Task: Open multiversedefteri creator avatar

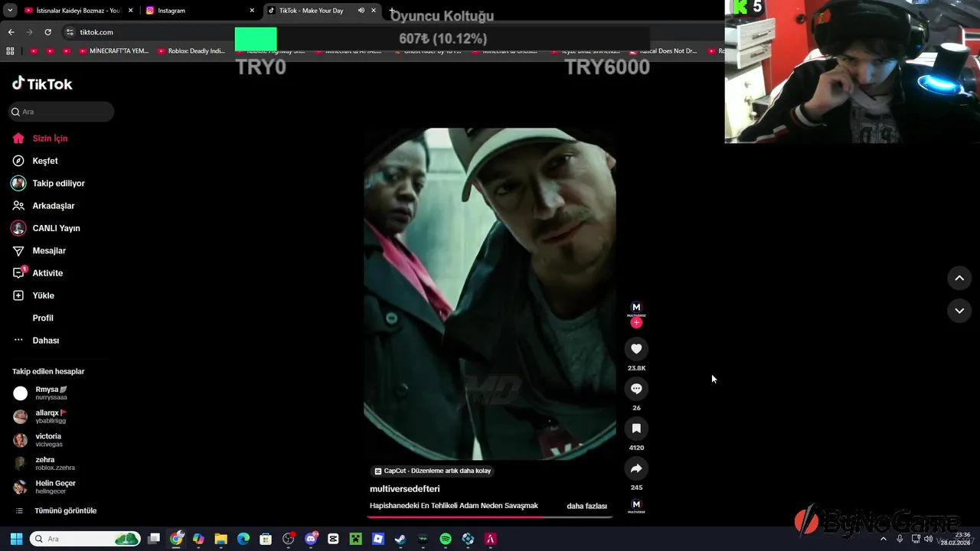Action: (636, 308)
